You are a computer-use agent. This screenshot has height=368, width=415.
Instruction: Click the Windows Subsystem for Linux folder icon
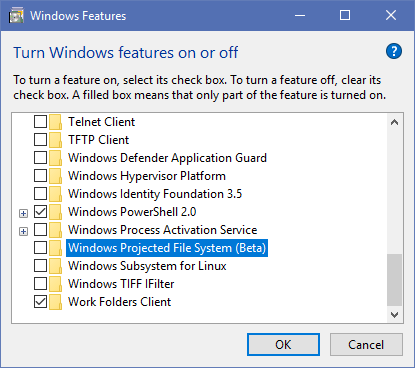point(55,266)
